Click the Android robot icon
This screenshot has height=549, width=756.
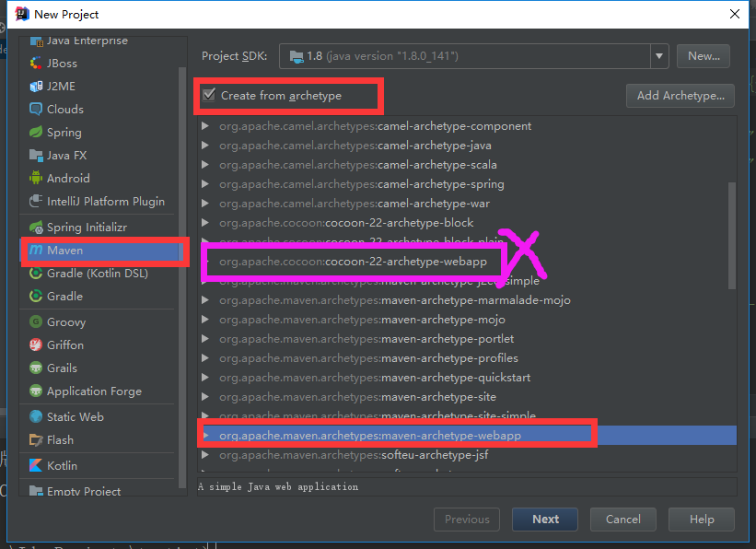36,178
